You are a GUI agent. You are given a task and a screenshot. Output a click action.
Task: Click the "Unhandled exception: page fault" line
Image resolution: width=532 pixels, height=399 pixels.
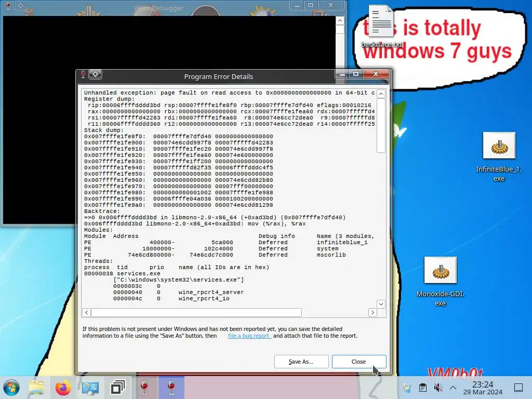pos(229,92)
